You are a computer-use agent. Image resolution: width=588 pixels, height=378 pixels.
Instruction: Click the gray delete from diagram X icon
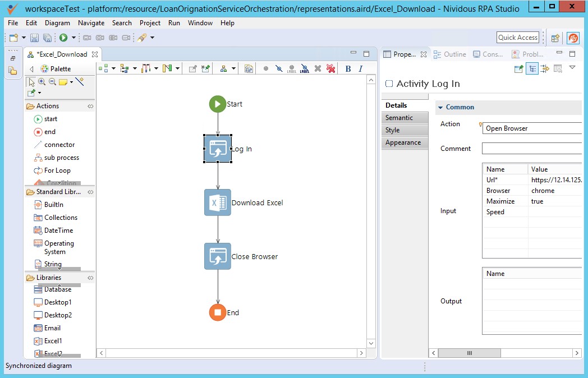pyautogui.click(x=318, y=68)
